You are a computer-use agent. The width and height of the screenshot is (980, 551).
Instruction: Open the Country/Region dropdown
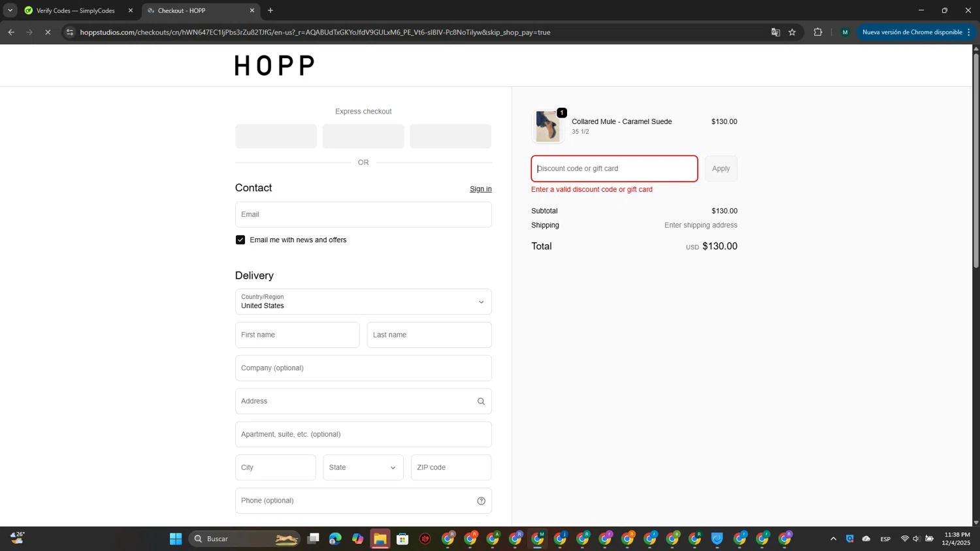pos(363,302)
